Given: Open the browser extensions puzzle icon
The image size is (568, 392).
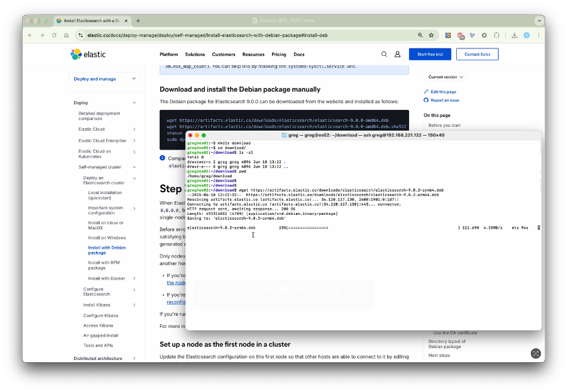Looking at the screenshot, I should [x=496, y=35].
